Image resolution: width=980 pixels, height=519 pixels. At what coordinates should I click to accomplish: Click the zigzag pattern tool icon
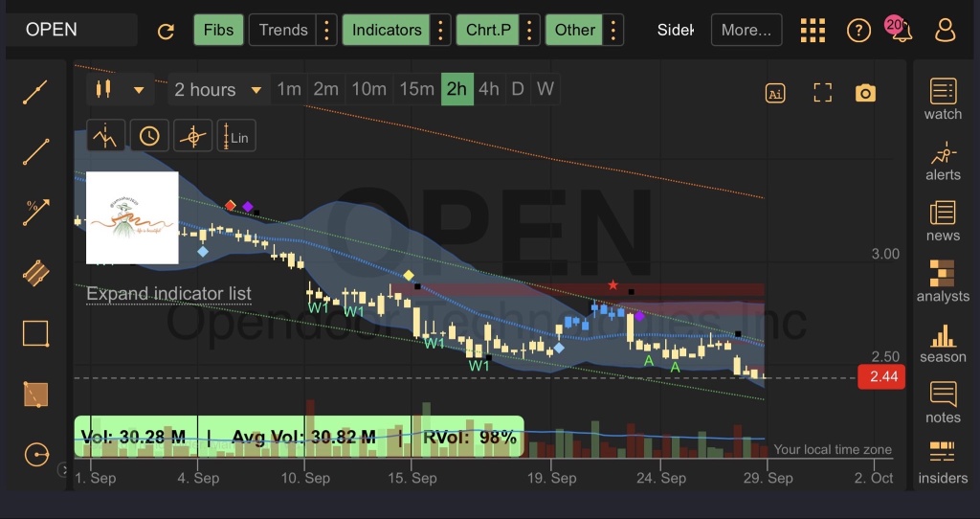(105, 136)
